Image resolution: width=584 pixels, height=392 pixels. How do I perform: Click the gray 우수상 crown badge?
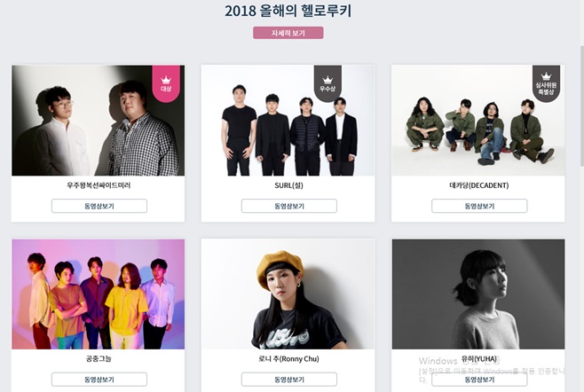tap(328, 83)
